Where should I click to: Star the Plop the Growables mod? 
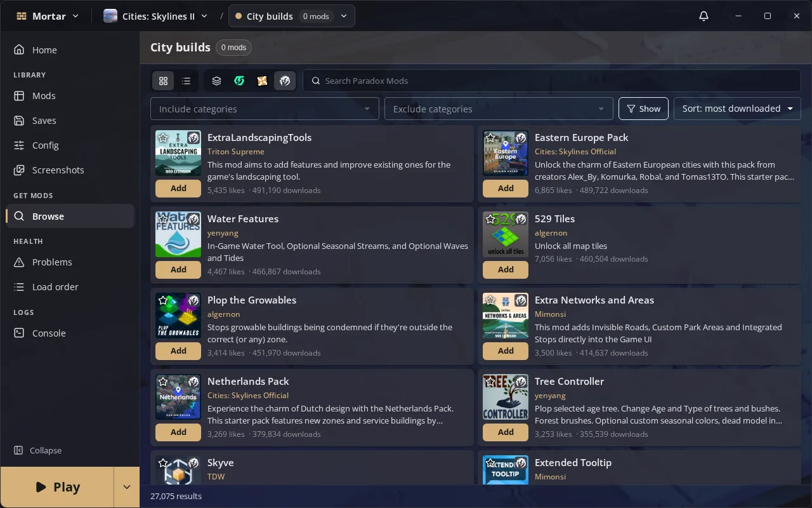pos(163,300)
